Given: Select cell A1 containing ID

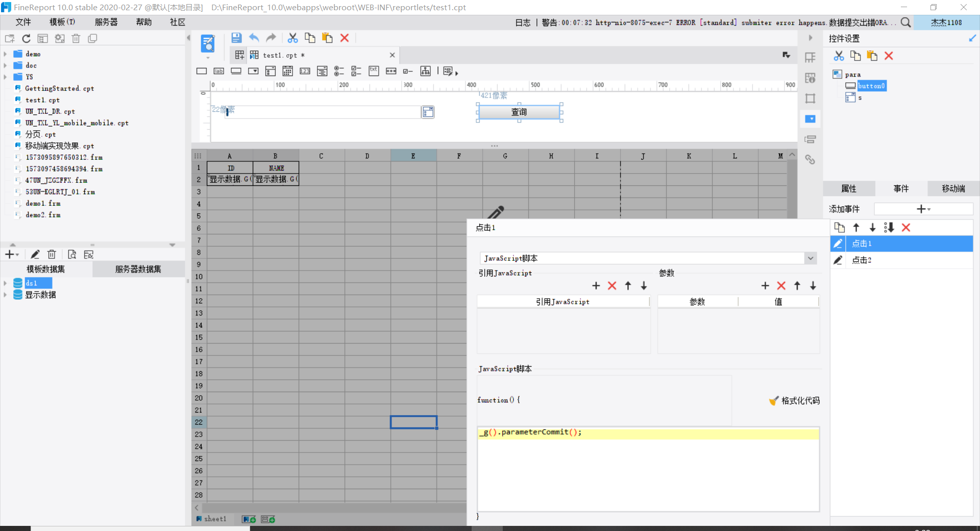Looking at the screenshot, I should [230, 167].
